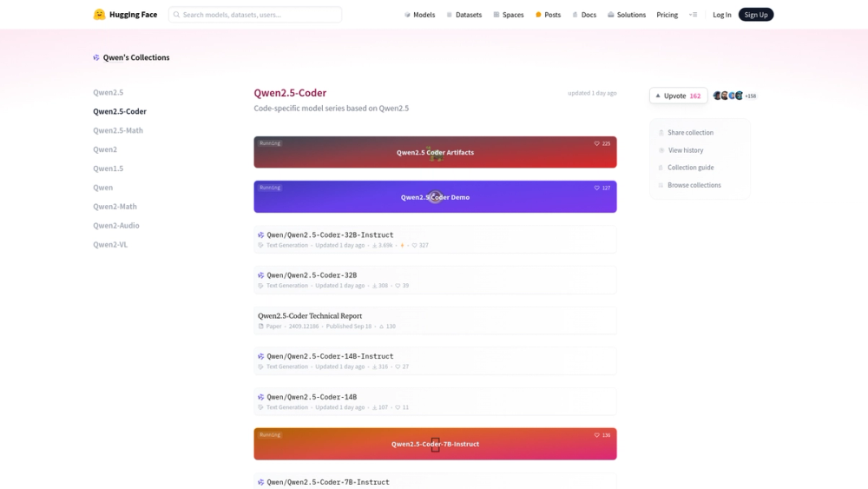
Task: Open the Spaces menu
Action: click(x=508, y=15)
